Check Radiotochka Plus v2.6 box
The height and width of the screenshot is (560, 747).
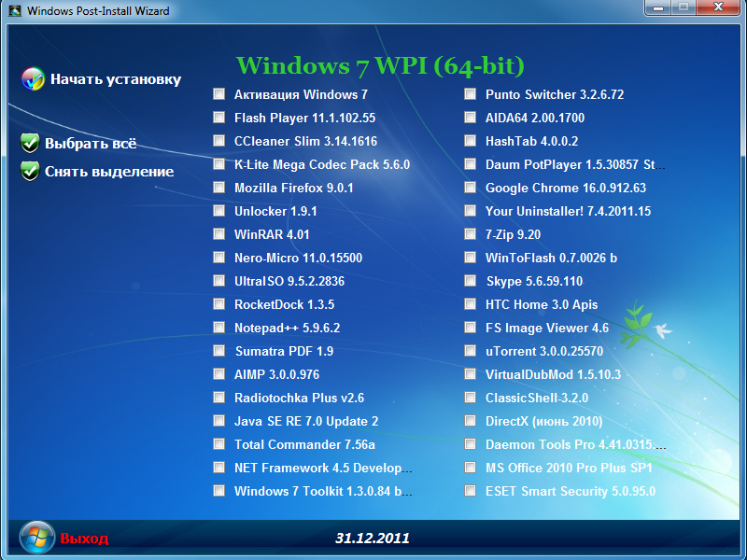tap(218, 398)
